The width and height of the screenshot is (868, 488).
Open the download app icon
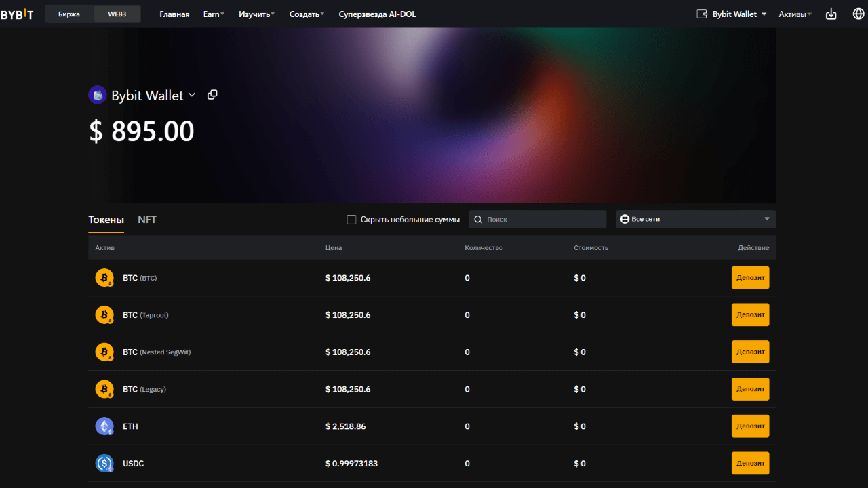pos(831,14)
